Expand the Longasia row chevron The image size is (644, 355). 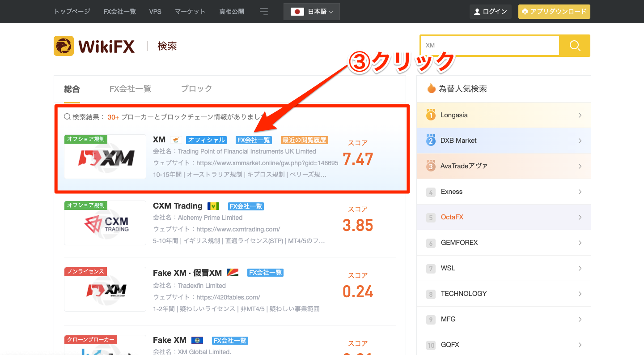tap(580, 115)
